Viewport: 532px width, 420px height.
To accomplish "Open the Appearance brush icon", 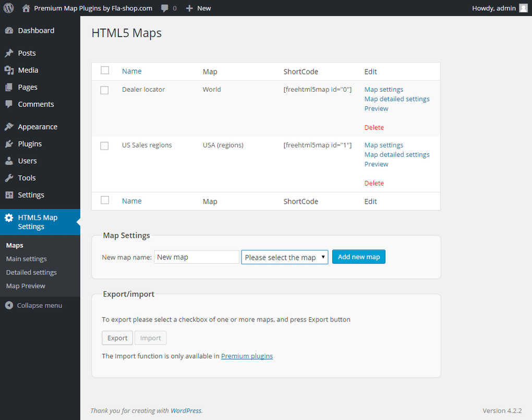I will (10, 126).
